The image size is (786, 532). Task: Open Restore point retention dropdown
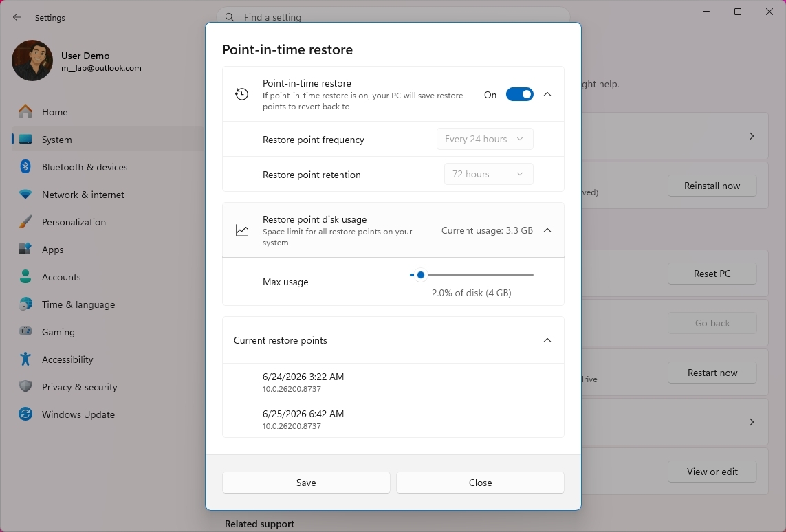tap(489, 174)
